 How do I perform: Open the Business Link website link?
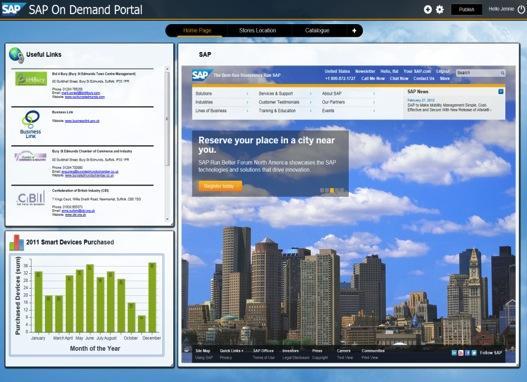click(82, 121)
